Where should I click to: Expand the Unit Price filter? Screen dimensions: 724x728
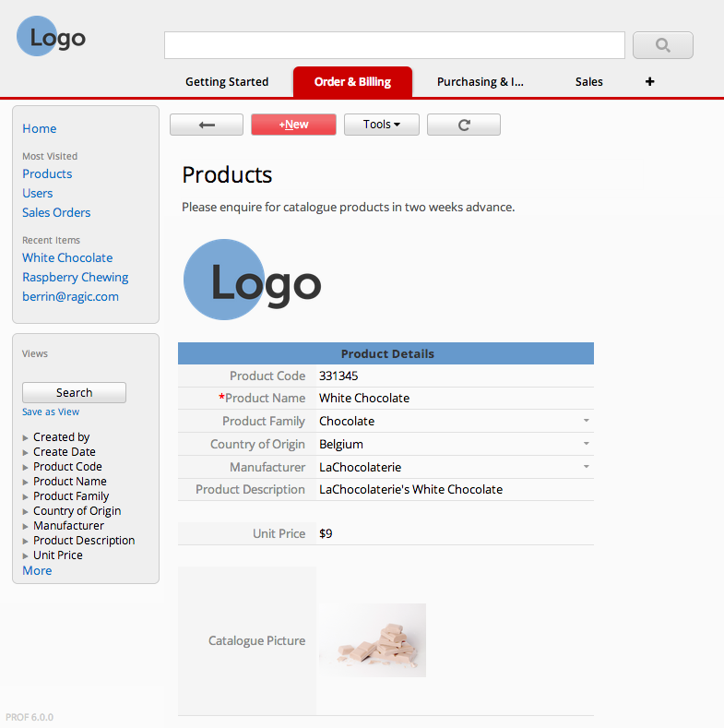coord(25,555)
